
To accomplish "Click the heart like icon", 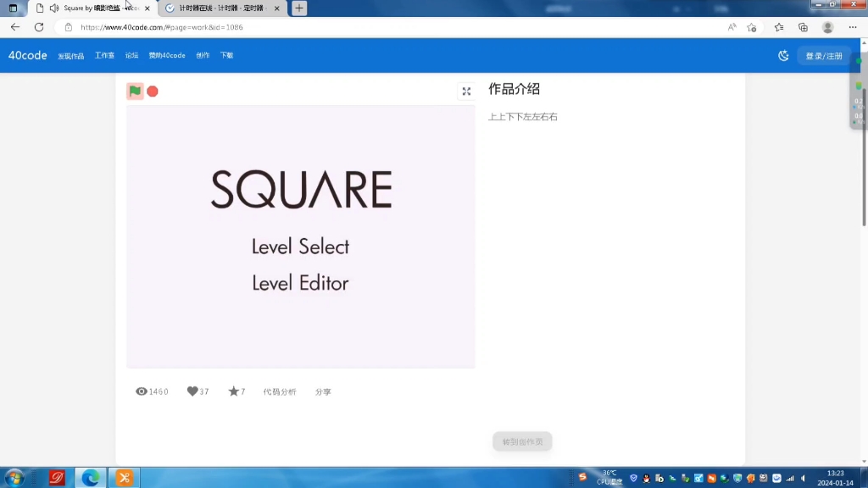I will click(192, 391).
